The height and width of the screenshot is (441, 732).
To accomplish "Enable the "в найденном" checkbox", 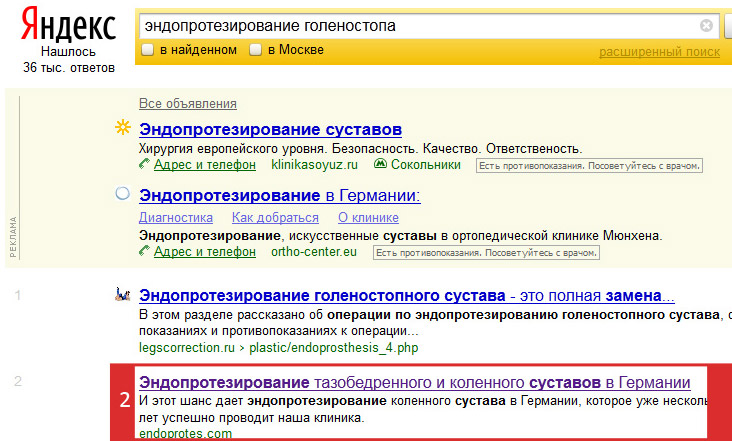I will click(x=148, y=49).
